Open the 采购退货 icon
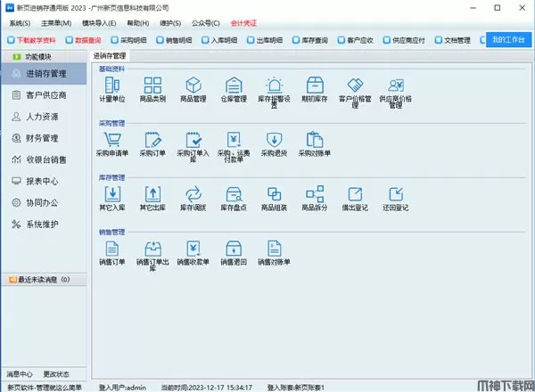Screen dimensions: 535x392 point(275,139)
